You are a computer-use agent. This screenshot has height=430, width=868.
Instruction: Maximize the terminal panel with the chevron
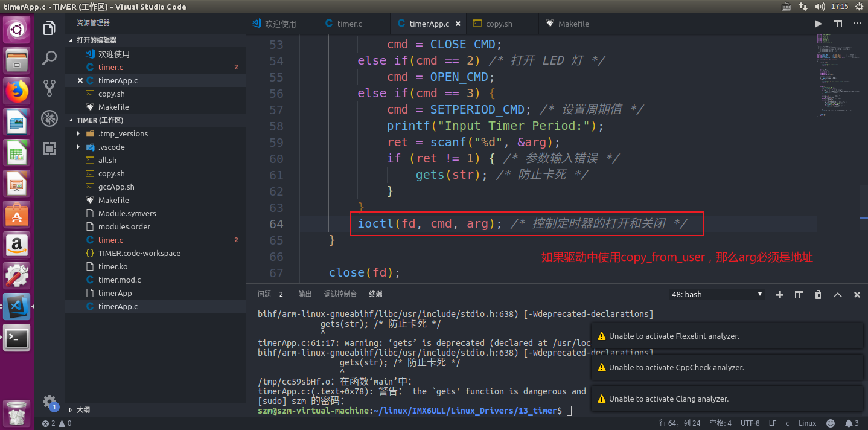838,295
